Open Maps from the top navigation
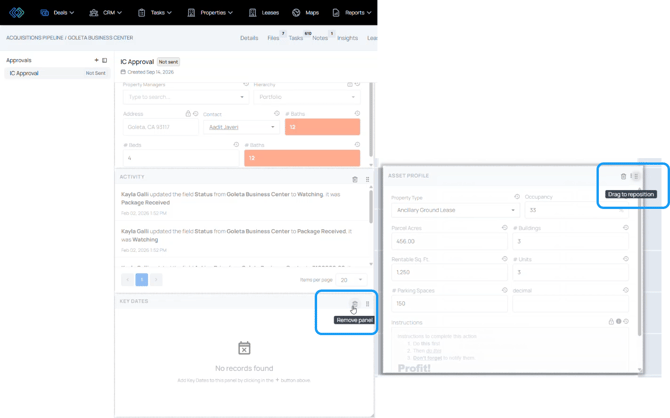 (306, 12)
